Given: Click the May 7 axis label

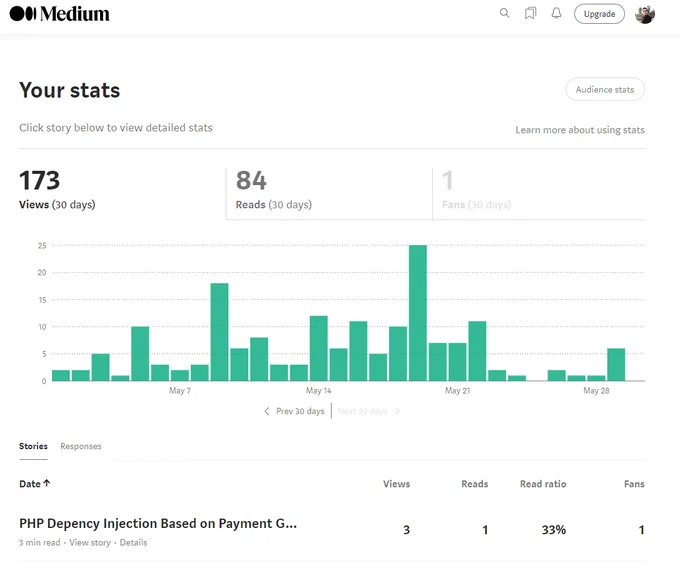Looking at the screenshot, I should point(180,391).
